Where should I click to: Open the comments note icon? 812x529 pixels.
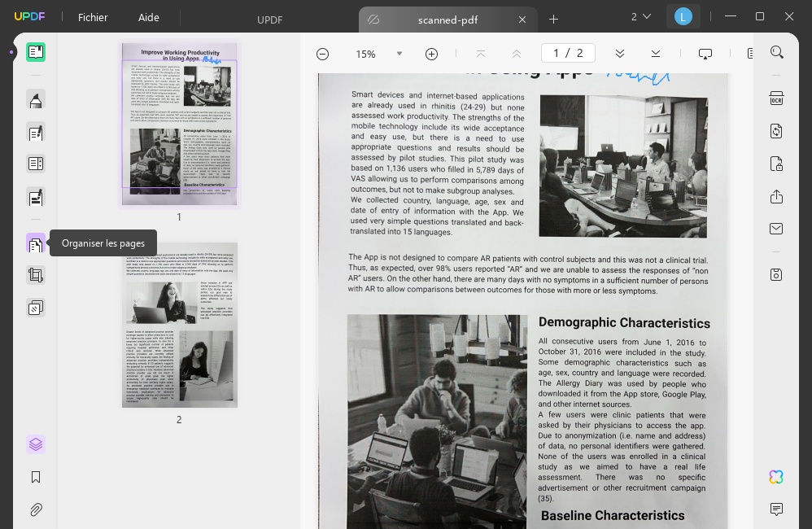point(775,508)
